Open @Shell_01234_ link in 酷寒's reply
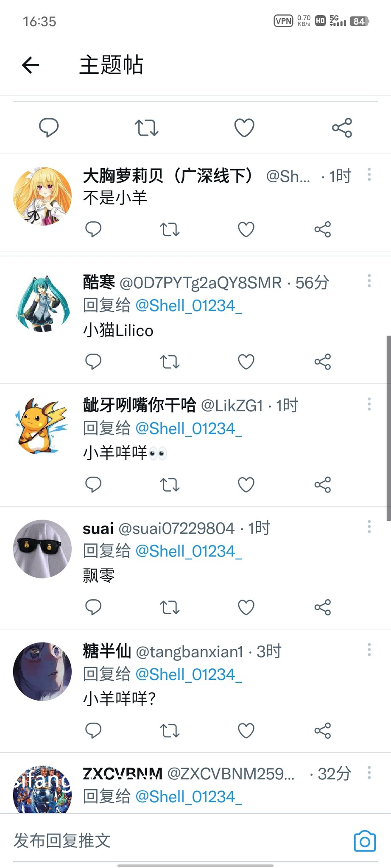Image resolution: width=391 pixels, height=868 pixels. click(189, 305)
